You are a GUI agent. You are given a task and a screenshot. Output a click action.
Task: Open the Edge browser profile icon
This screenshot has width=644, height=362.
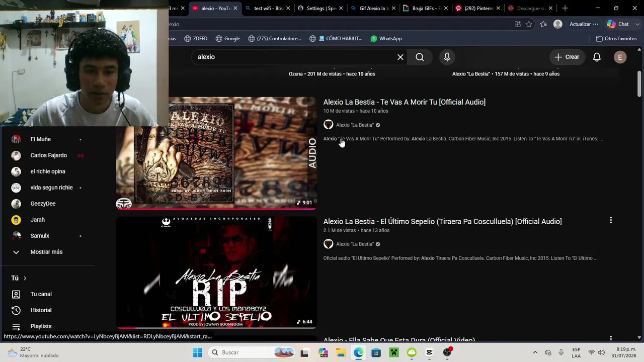557,24
